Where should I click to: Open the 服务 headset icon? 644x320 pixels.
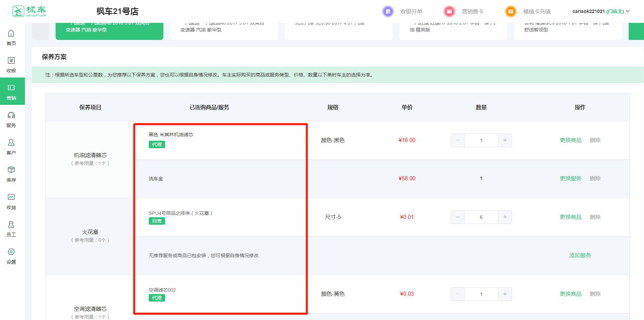tap(11, 115)
